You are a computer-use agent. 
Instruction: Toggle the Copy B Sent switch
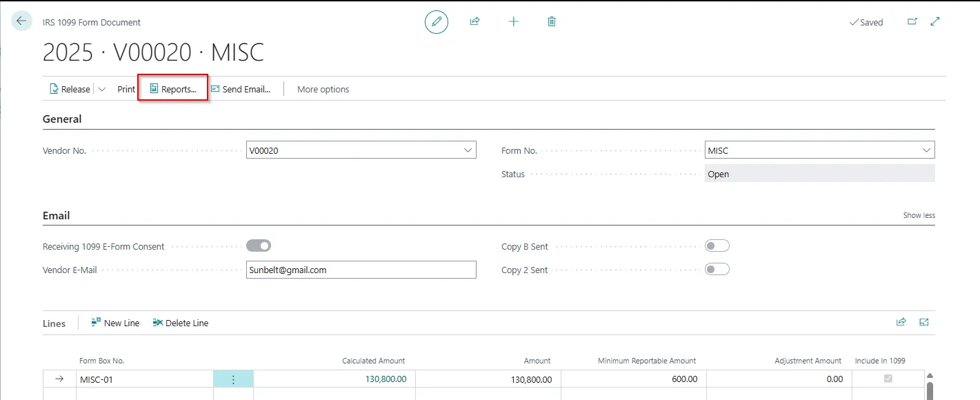point(717,246)
